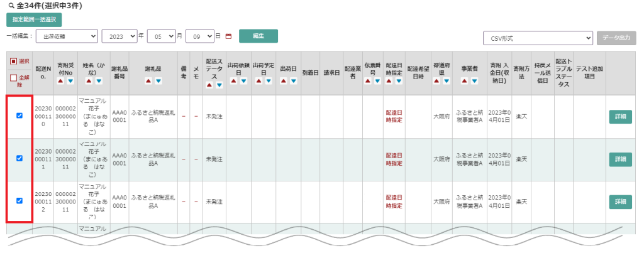The width and height of the screenshot is (644, 258).
Task: Sort 寄附受付No column ascending
Action: 60,81
